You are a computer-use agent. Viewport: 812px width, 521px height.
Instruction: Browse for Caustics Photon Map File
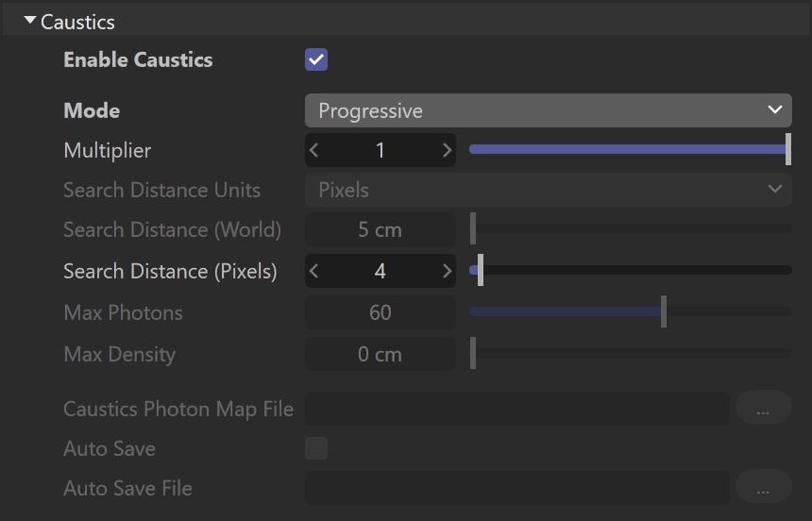coord(763,409)
